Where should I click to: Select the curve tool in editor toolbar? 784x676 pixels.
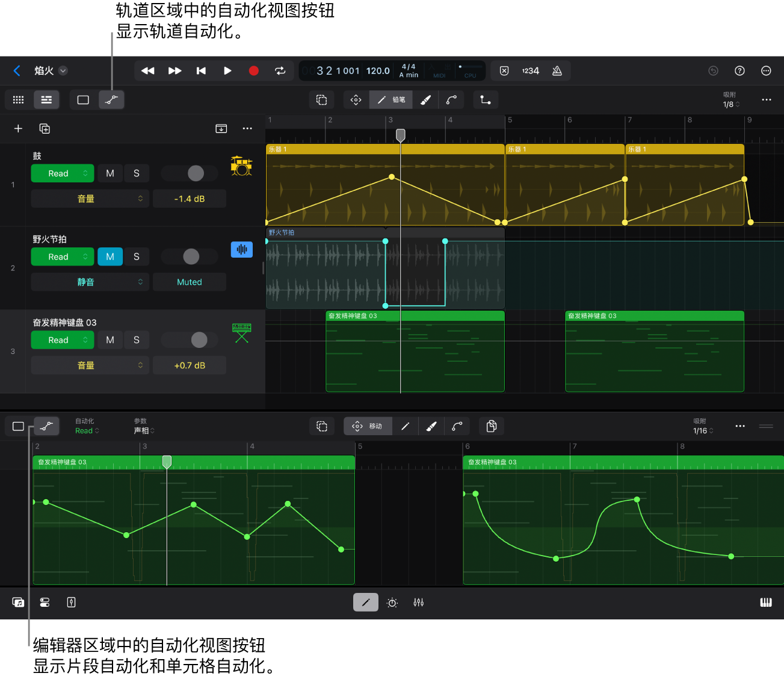457,426
